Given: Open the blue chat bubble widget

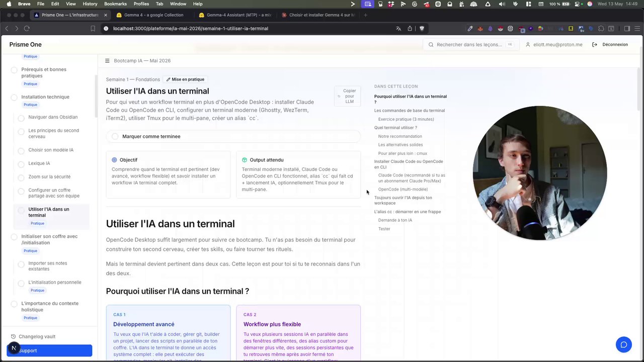Looking at the screenshot, I should (x=624, y=344).
